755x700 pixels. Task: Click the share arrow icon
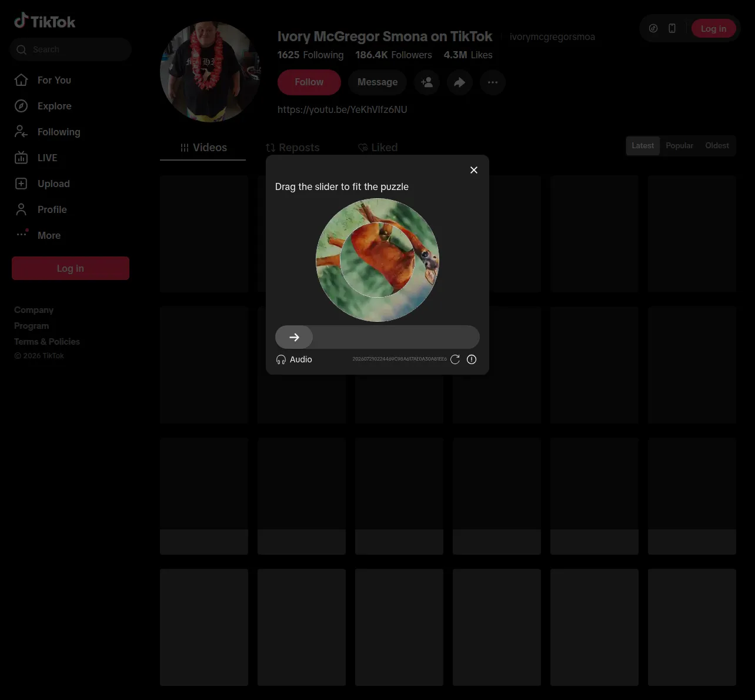(460, 82)
